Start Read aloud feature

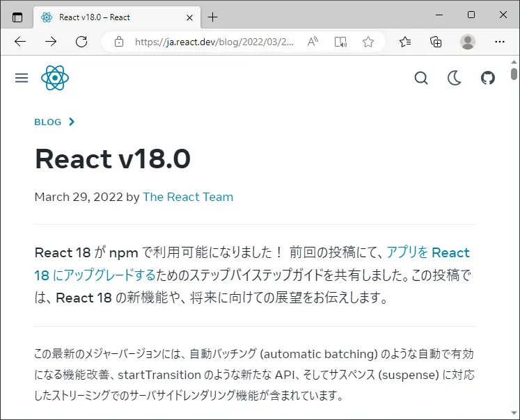[x=313, y=42]
